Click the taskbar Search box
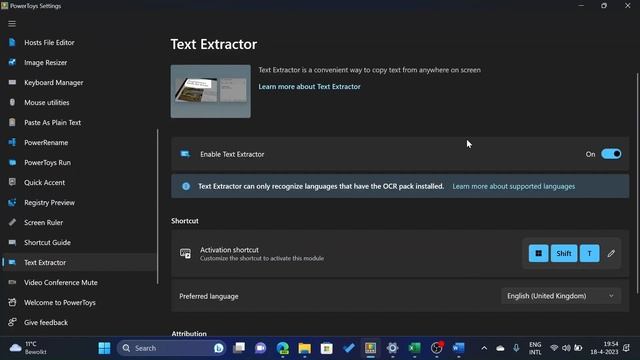 coord(171,348)
